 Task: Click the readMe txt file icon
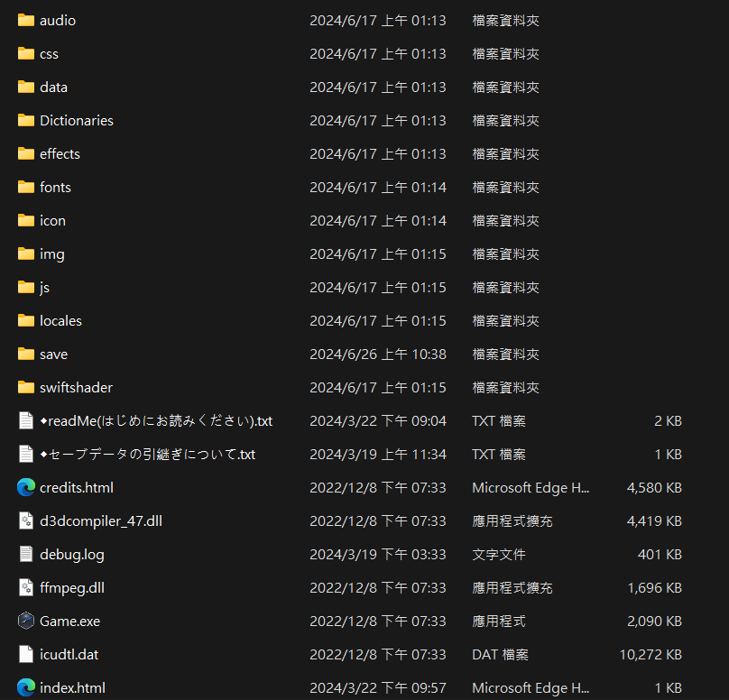point(25,420)
